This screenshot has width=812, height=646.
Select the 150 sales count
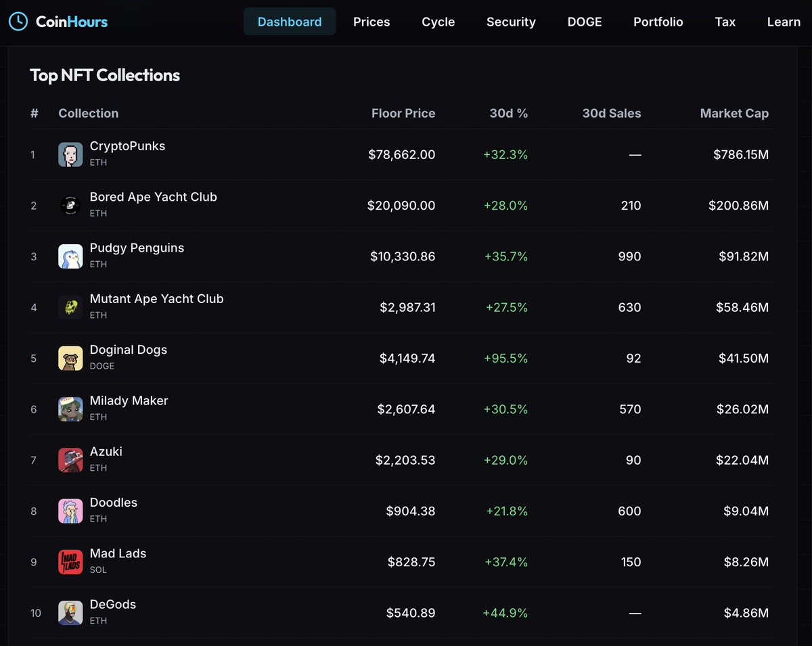[631, 562]
